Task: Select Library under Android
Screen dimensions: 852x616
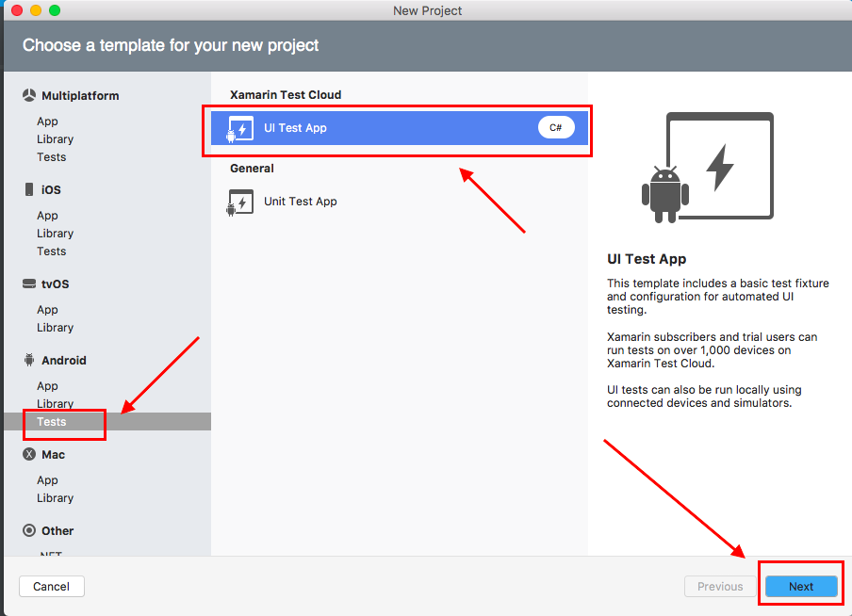Action: coord(55,404)
